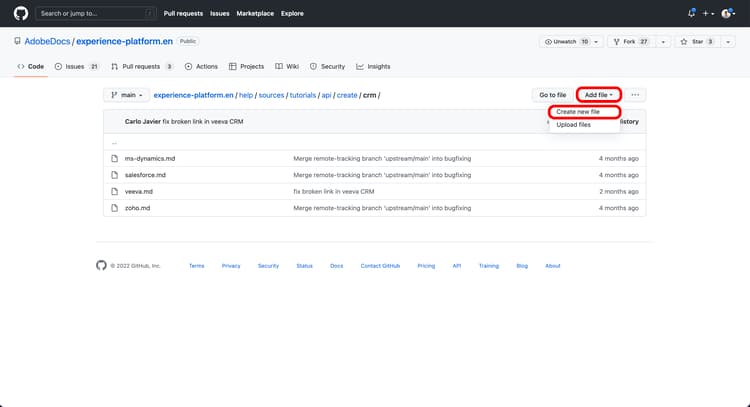
Task: Star the repository
Action: [698, 42]
